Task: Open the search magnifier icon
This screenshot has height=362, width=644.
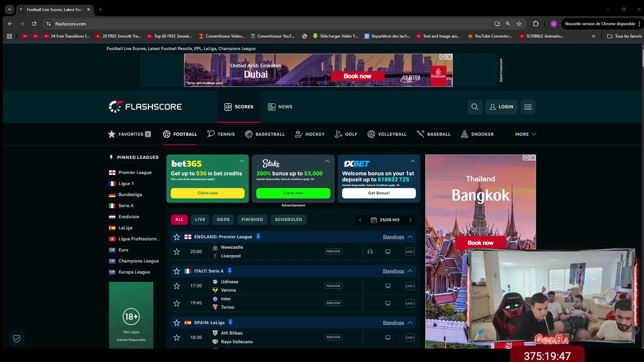Action: (474, 107)
